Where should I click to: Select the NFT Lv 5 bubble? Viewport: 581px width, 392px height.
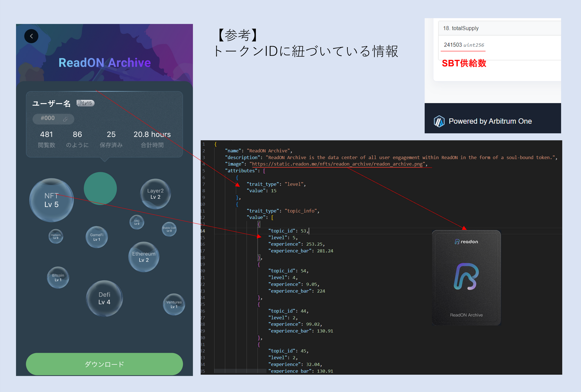click(x=51, y=200)
